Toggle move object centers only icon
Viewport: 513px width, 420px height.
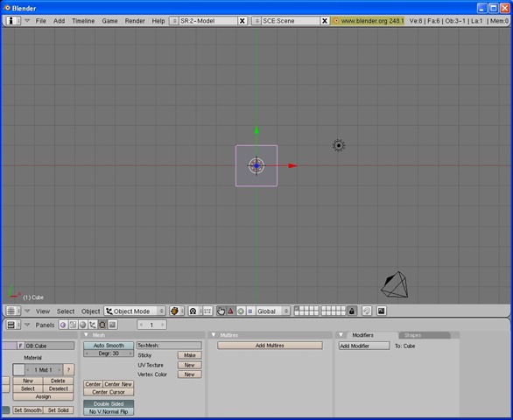207,311
